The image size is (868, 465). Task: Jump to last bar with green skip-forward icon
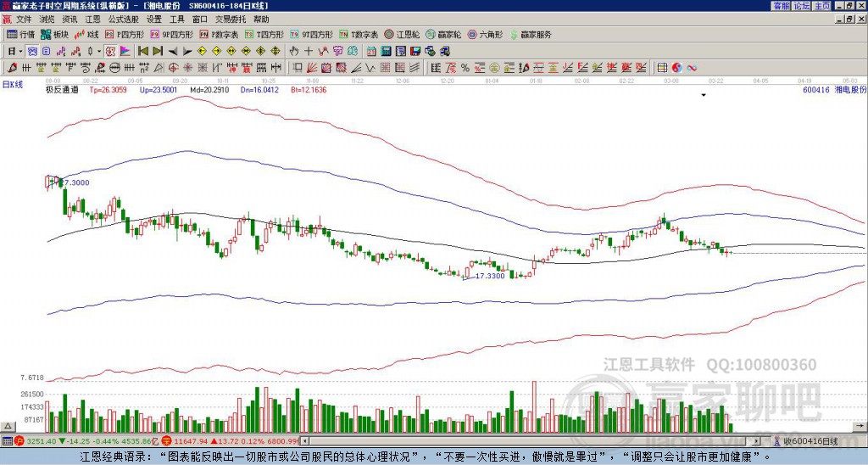click(x=158, y=51)
